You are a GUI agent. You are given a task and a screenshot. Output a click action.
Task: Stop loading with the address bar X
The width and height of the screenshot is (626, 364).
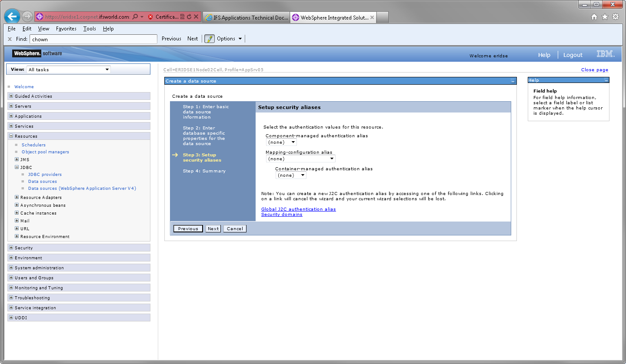click(x=196, y=17)
